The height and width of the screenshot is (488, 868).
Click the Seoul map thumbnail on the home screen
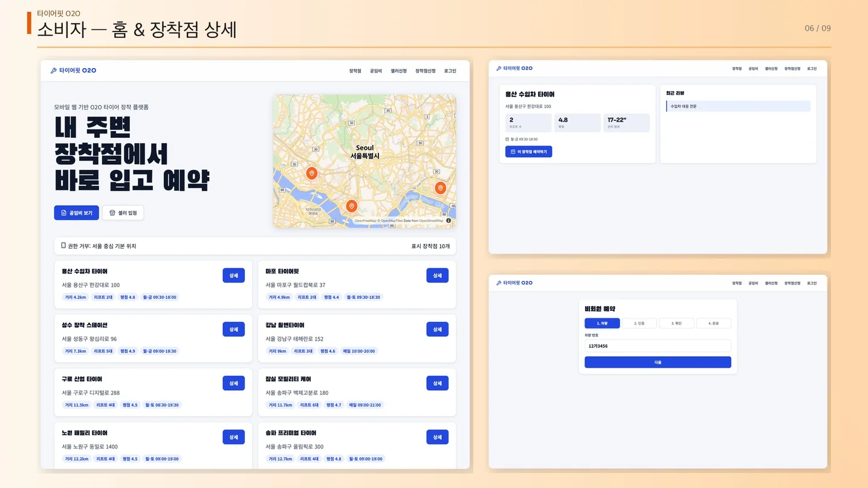coord(364,161)
